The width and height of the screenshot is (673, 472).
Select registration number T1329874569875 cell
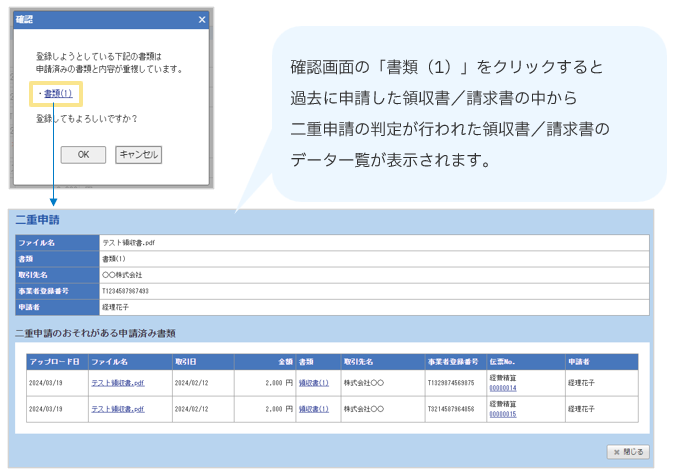451,382
